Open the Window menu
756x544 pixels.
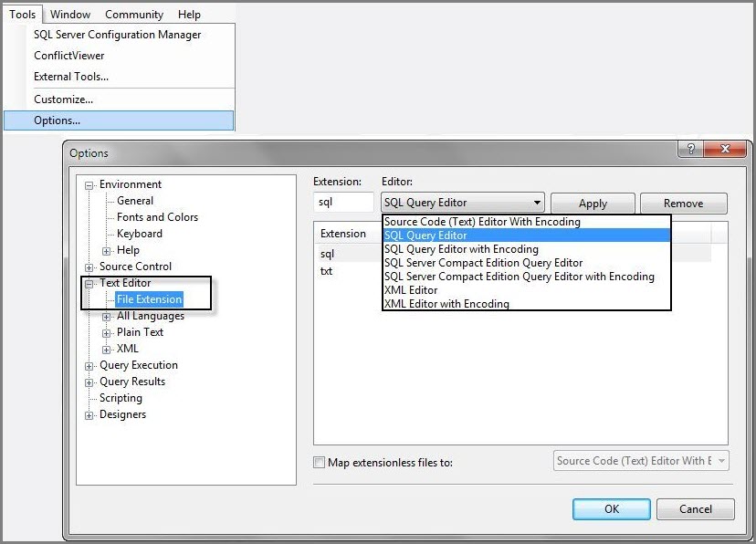pos(70,15)
